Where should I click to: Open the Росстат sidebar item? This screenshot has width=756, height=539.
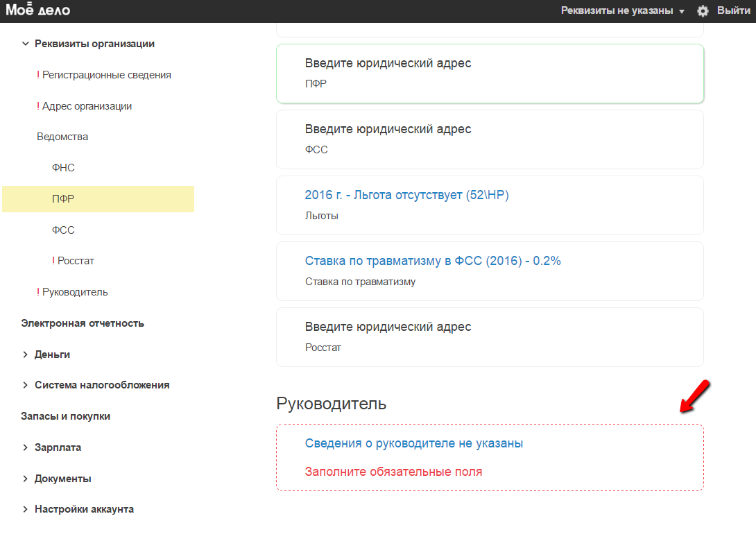(x=76, y=261)
